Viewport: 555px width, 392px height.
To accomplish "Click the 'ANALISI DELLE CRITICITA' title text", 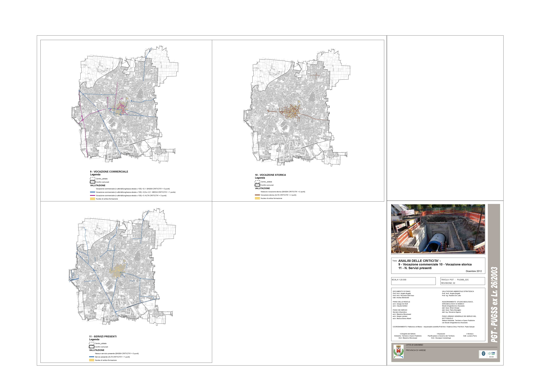I will point(419,261).
